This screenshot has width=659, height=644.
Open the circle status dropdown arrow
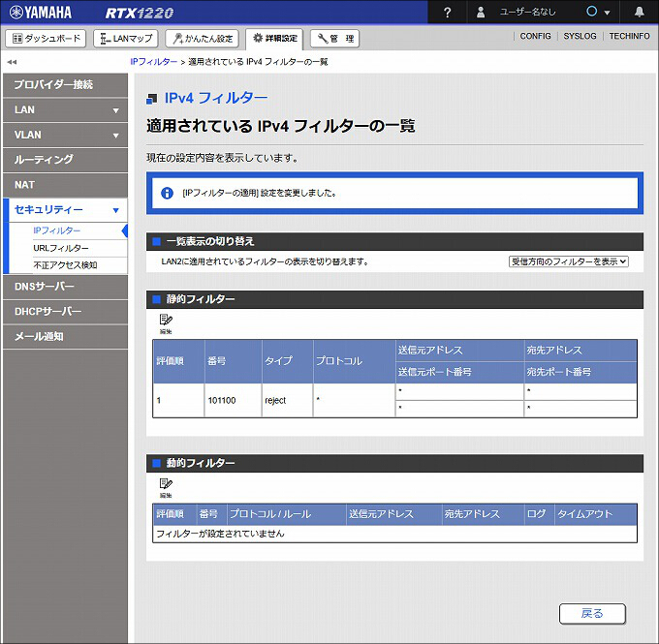click(607, 13)
